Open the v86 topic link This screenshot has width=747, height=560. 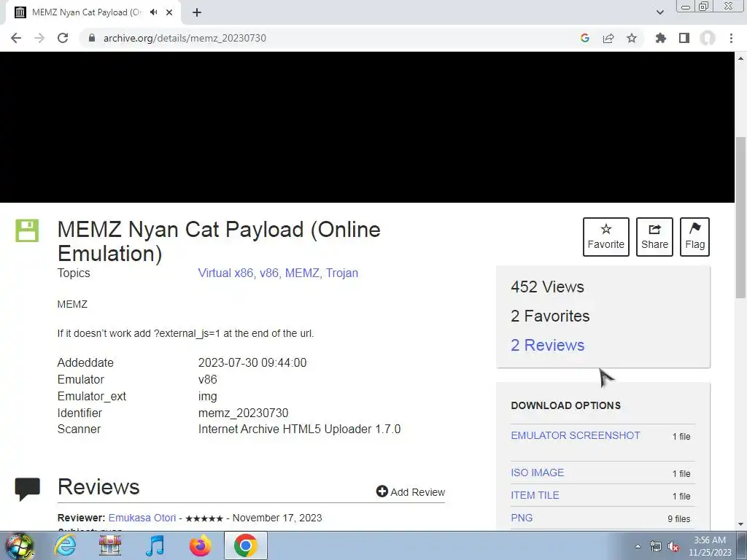pos(268,273)
